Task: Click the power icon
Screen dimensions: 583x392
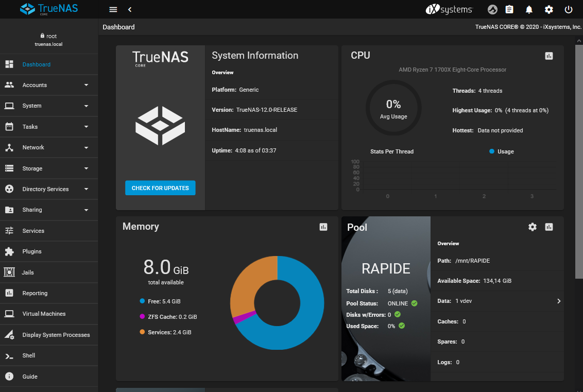Action: [x=569, y=10]
